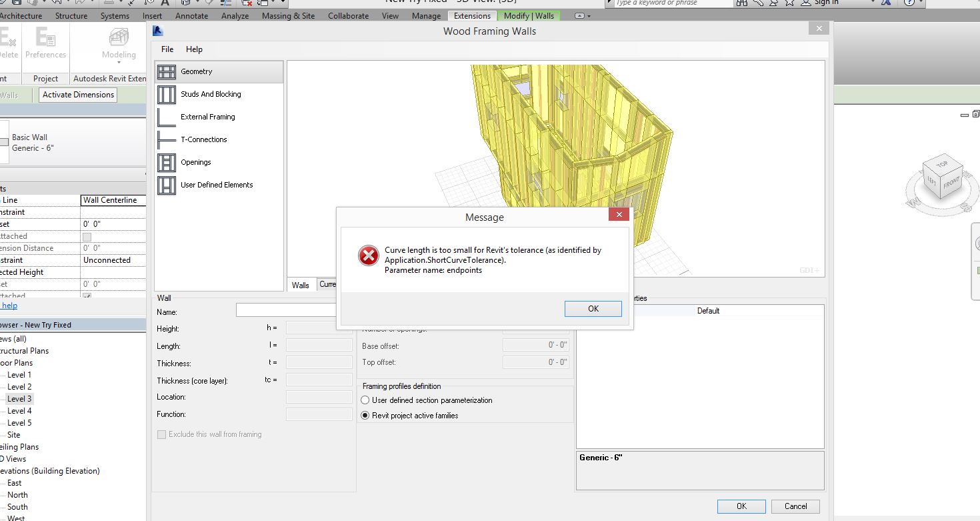Select the User Defined Elements icon
This screenshot has width=980, height=521.
[x=167, y=185]
